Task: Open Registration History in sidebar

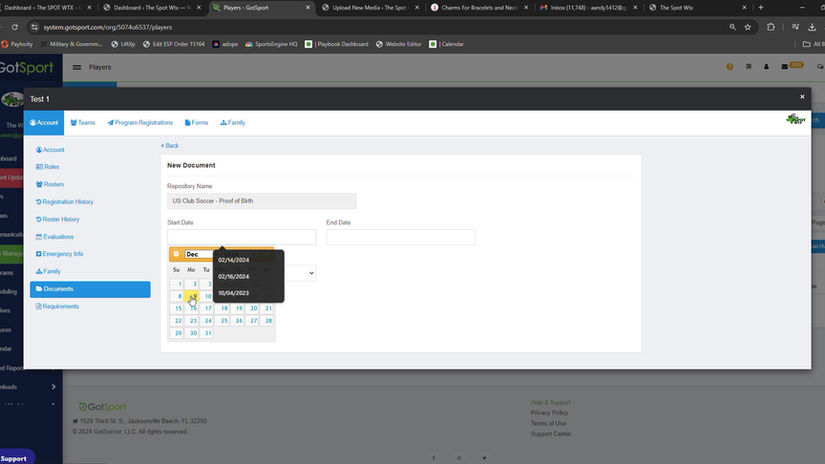Action: [x=64, y=202]
